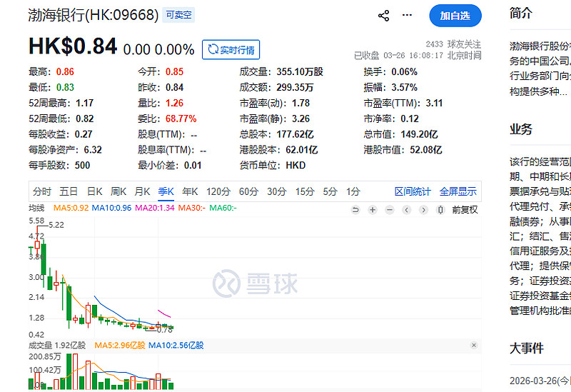Toggle candlestick style icon in chart toolbar
The height and width of the screenshot is (392, 571).
(x=440, y=210)
